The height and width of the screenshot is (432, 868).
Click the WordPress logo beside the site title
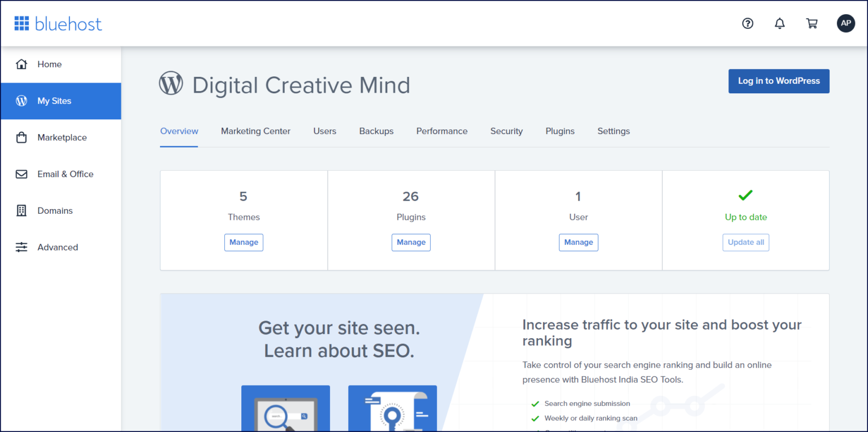pos(171,83)
